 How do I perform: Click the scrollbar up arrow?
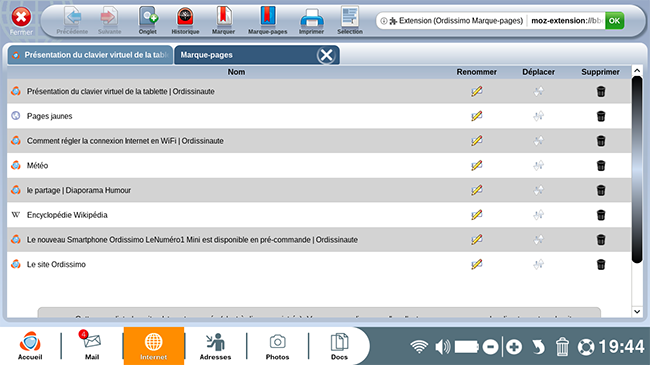(x=637, y=71)
